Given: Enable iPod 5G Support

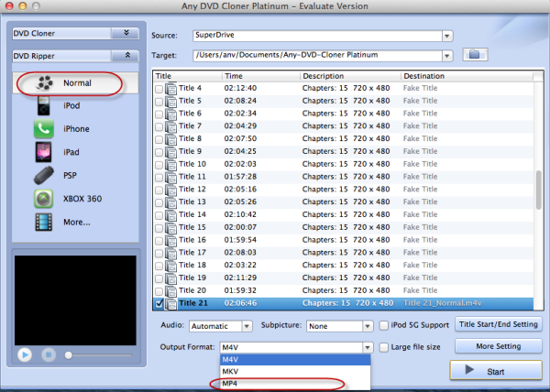Looking at the screenshot, I should (384, 325).
